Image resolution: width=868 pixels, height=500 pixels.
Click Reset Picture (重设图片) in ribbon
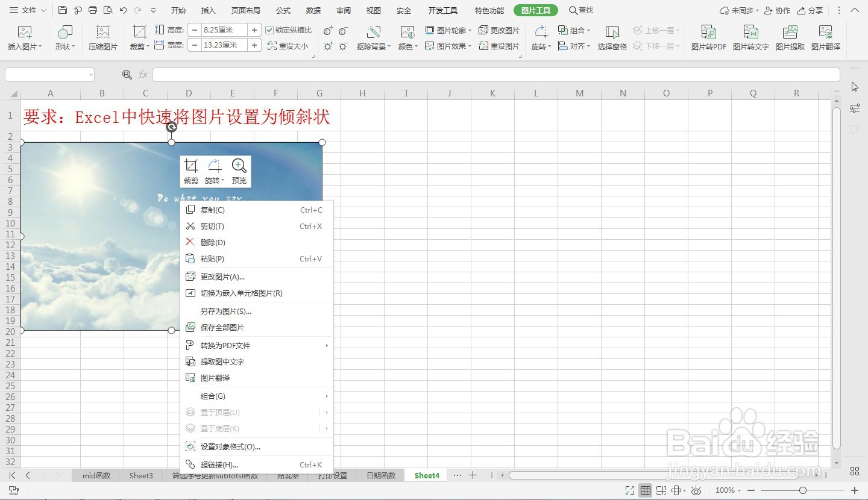click(x=499, y=46)
